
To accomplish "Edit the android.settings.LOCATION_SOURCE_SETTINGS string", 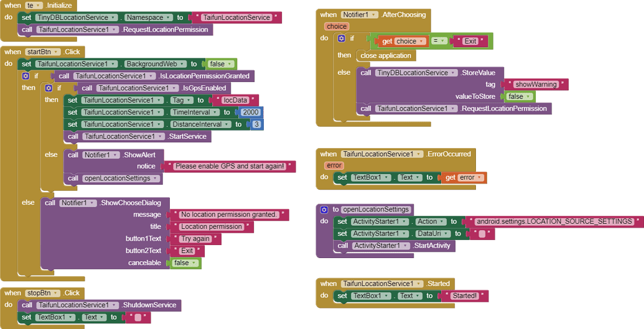I will click(x=554, y=221).
